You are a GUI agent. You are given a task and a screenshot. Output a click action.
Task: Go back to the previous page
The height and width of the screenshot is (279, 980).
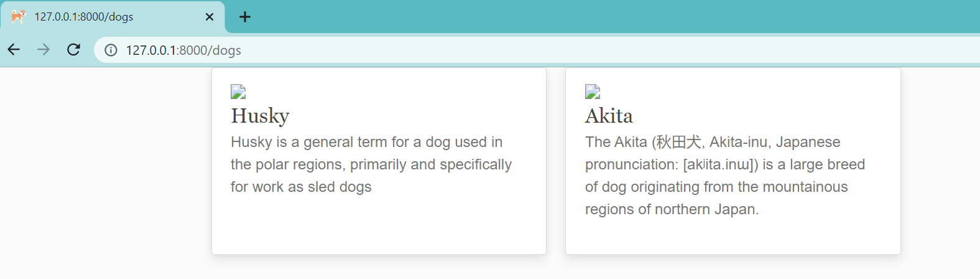tap(14, 50)
